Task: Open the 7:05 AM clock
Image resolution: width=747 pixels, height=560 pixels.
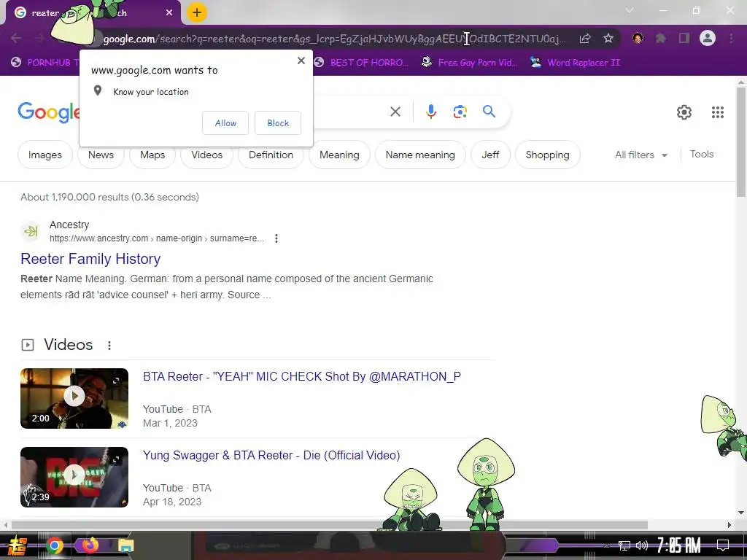Action: pos(679,545)
